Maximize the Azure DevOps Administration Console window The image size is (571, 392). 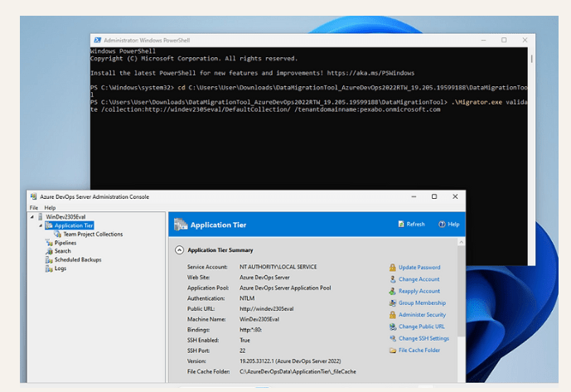coord(434,196)
